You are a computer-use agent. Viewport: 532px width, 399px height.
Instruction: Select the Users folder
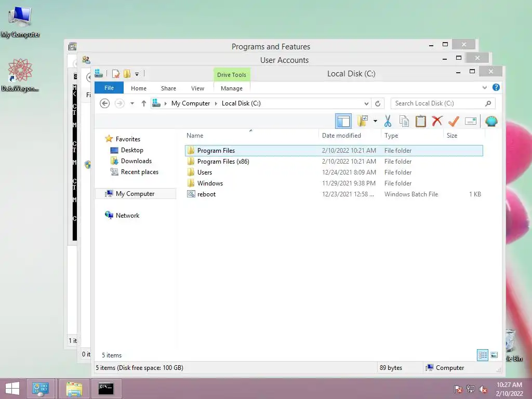[334, 172]
